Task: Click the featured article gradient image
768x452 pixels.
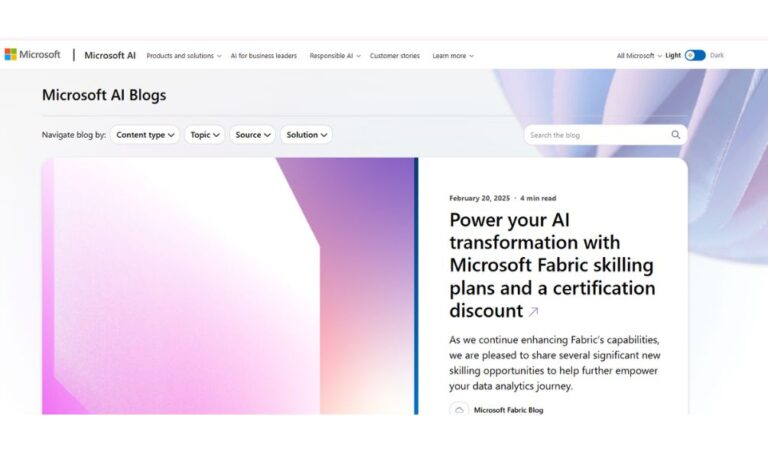Action: point(230,286)
